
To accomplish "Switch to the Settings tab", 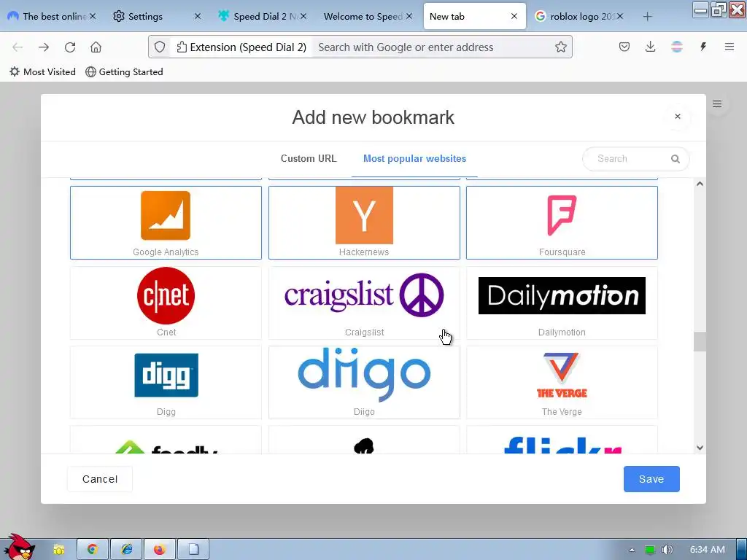I will click(145, 16).
